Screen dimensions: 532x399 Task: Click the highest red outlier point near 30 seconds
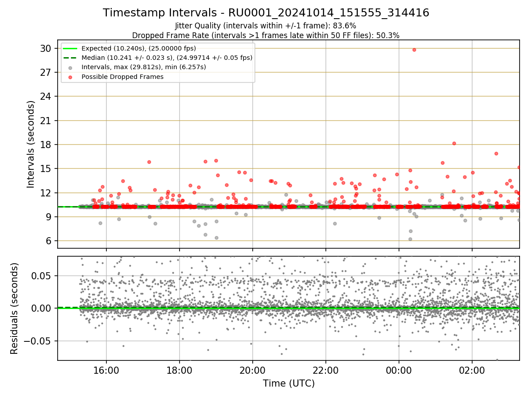click(x=414, y=50)
